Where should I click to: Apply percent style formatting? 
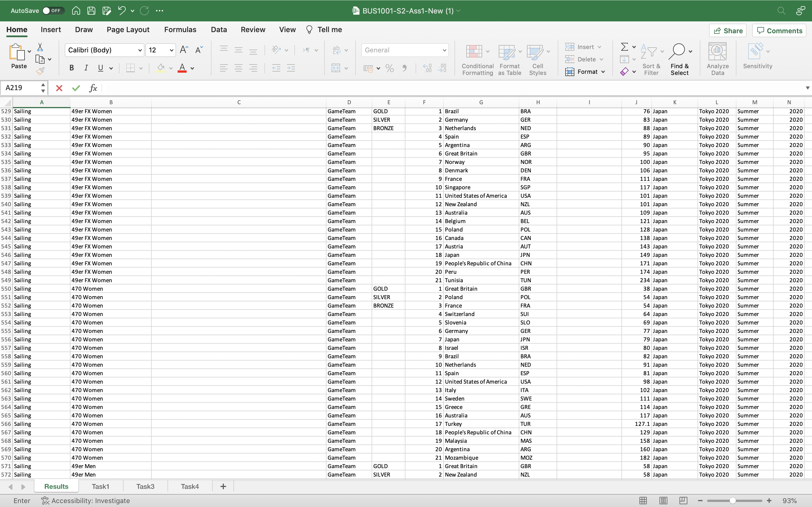point(389,68)
